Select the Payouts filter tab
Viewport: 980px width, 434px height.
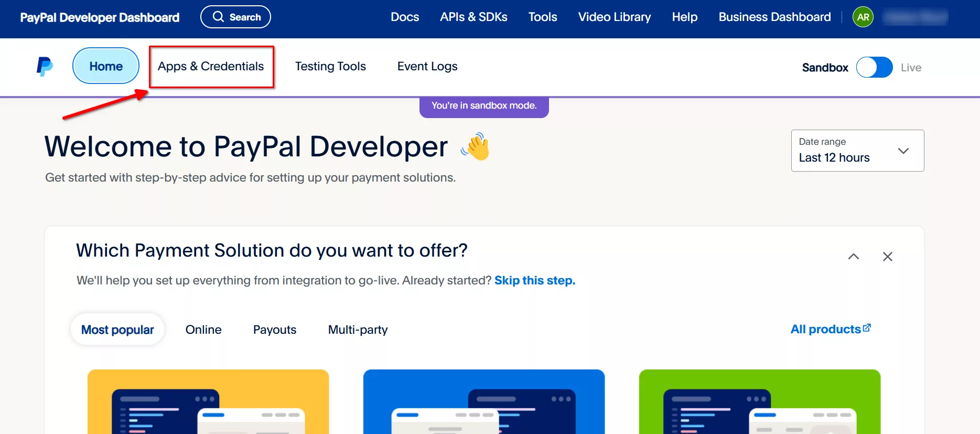click(x=275, y=330)
